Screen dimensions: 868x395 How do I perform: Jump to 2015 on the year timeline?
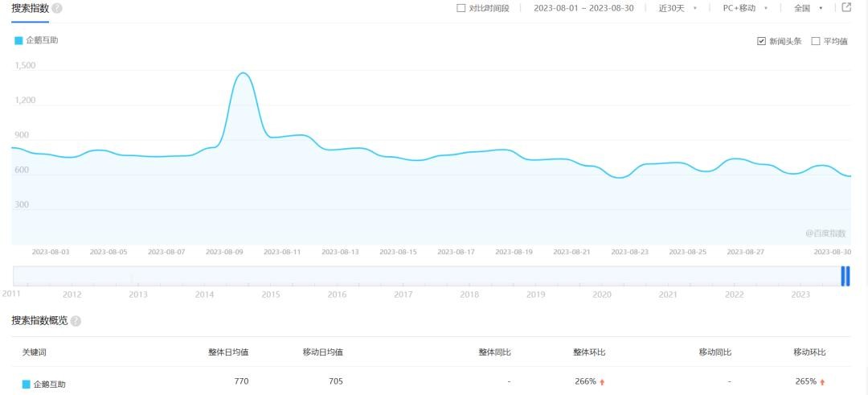[271, 294]
